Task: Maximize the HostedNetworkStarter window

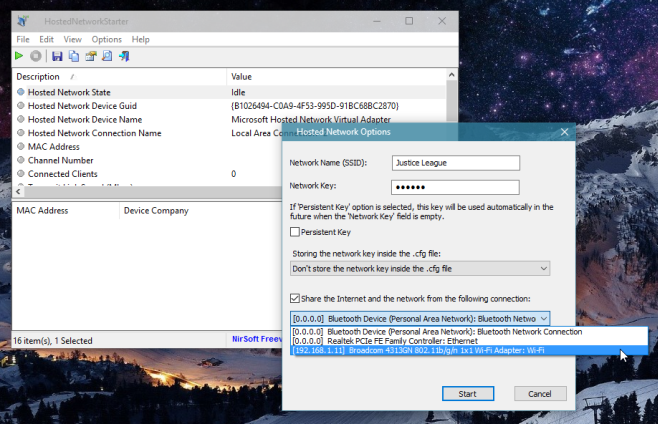Action: 409,21
